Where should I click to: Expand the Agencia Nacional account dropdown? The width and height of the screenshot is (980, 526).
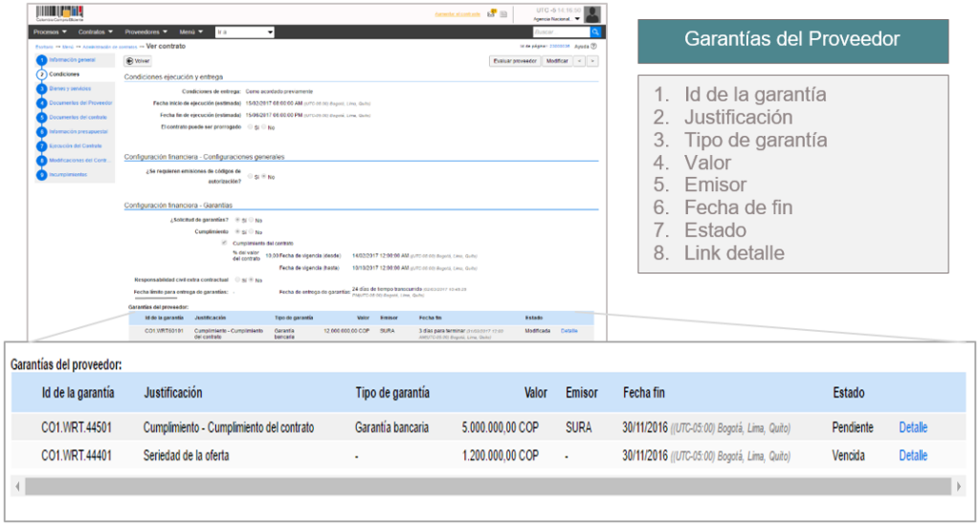[x=561, y=18]
